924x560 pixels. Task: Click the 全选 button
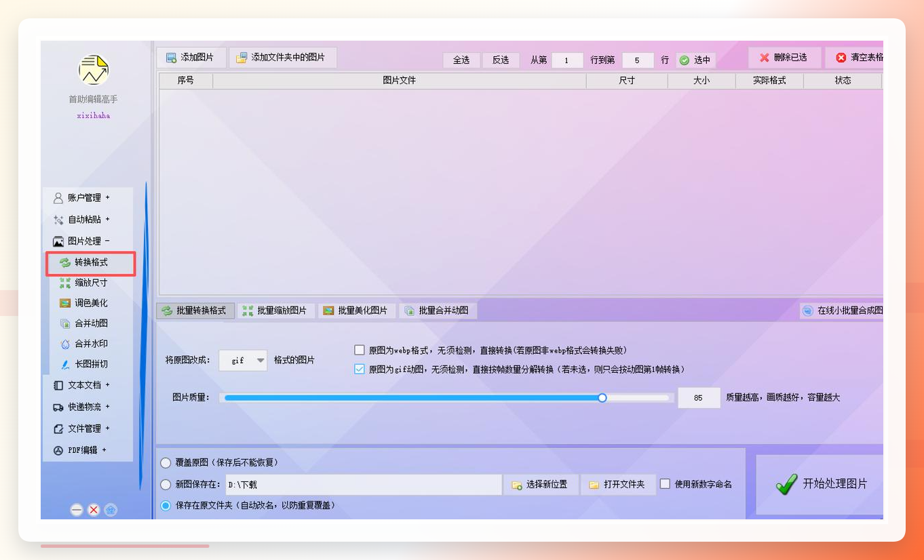pyautogui.click(x=461, y=60)
